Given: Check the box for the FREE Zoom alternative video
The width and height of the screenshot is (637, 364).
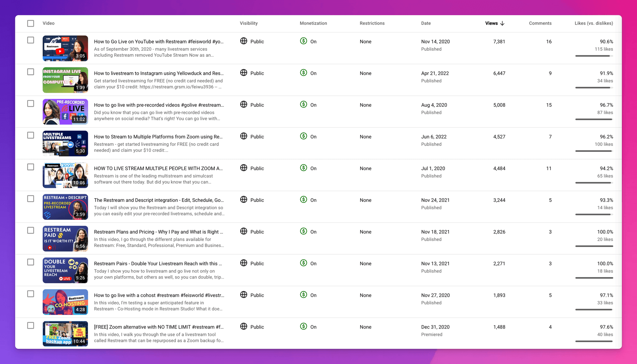Looking at the screenshot, I should click(31, 326).
